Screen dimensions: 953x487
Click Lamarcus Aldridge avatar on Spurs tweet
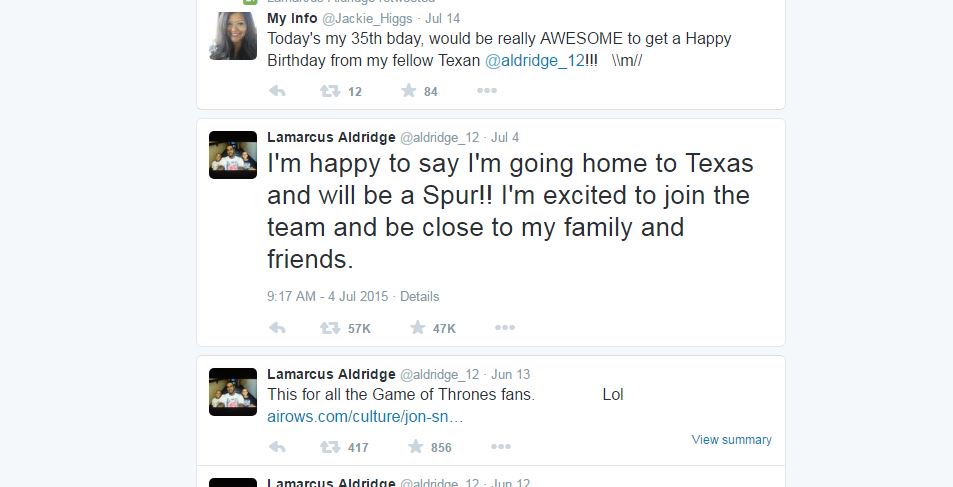(233, 155)
